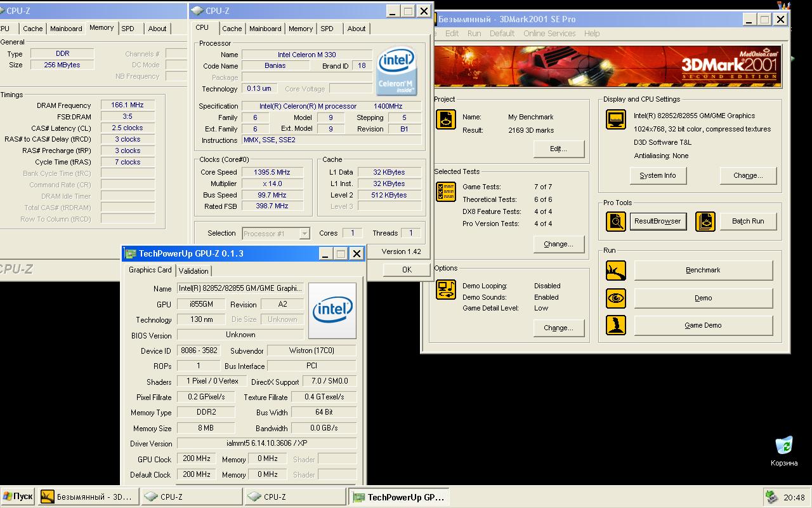Click the clock showing 20:48
812x508 pixels.
point(794,498)
